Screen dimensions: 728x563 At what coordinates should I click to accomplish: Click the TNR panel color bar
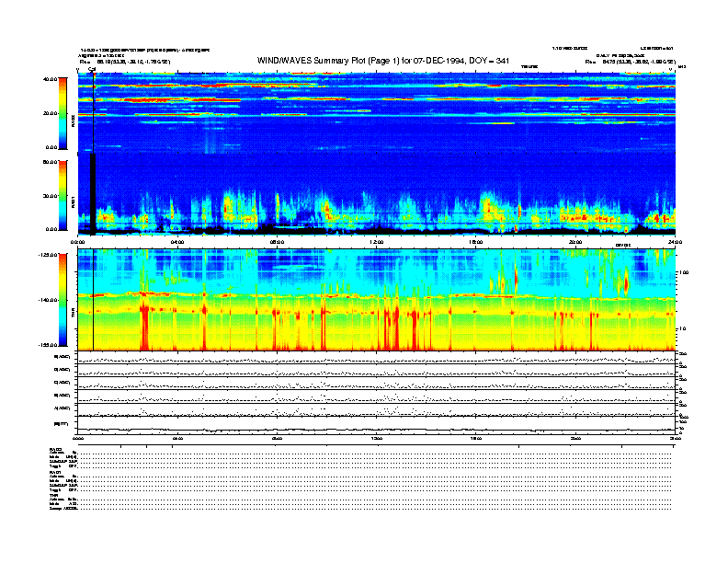coord(63,300)
